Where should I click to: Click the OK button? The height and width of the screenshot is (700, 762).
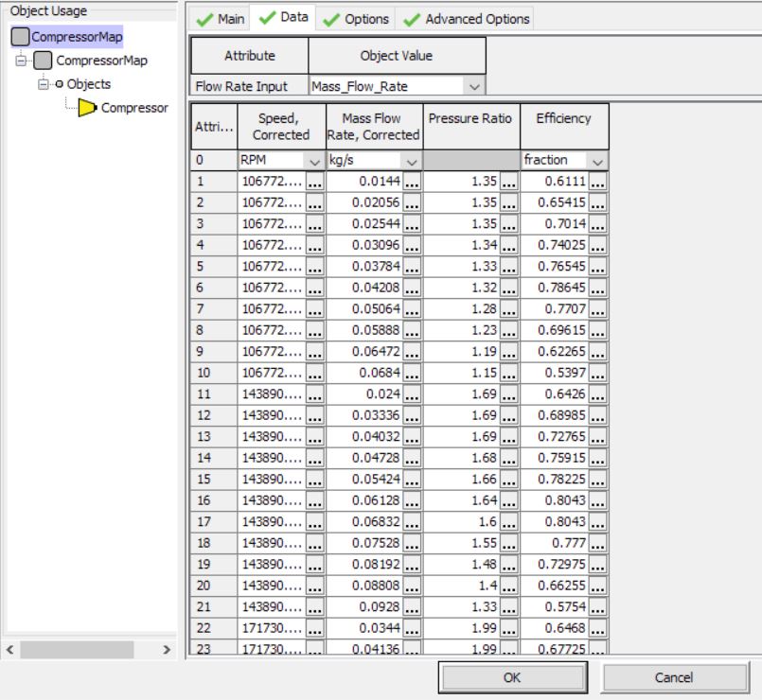[x=512, y=677]
